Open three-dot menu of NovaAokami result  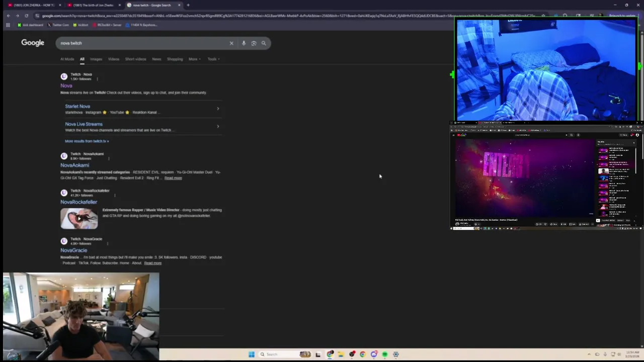click(109, 158)
